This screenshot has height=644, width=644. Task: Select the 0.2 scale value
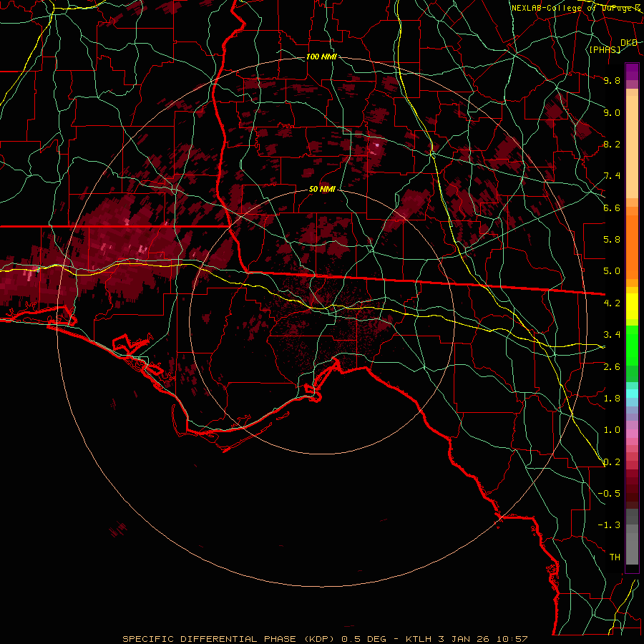[612, 462]
